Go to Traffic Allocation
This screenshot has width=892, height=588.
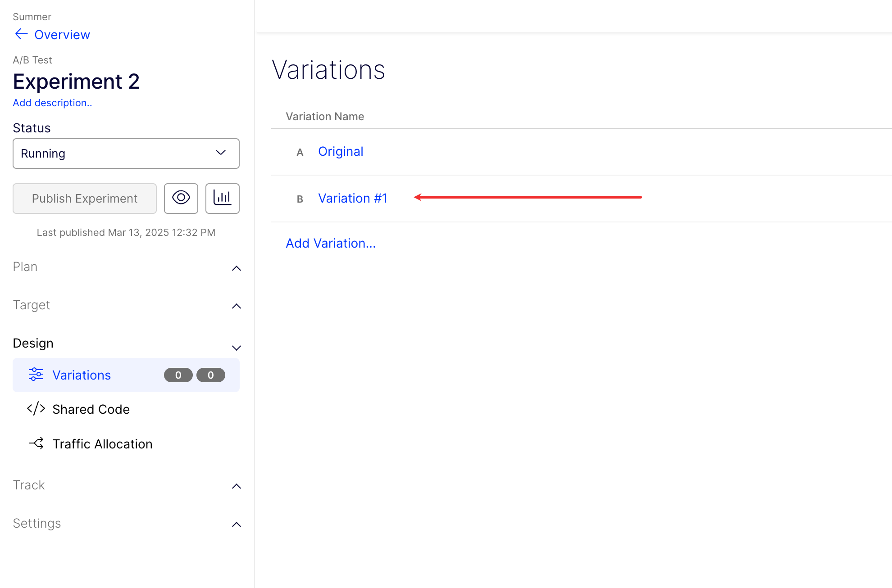[102, 444]
